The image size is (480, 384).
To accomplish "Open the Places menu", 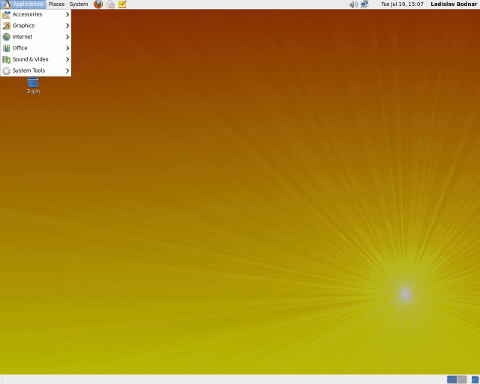I will (x=56, y=4).
